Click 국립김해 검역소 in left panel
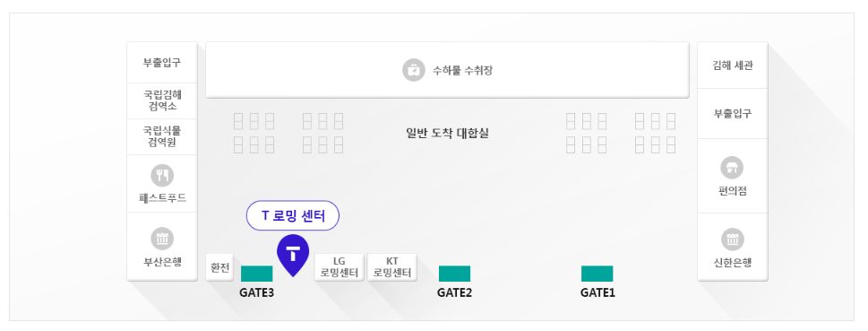 coord(162,100)
